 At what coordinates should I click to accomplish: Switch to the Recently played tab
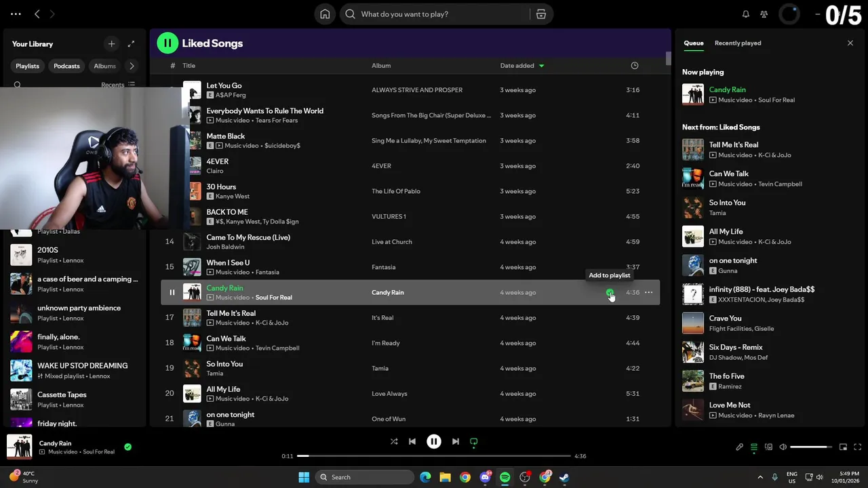(738, 43)
